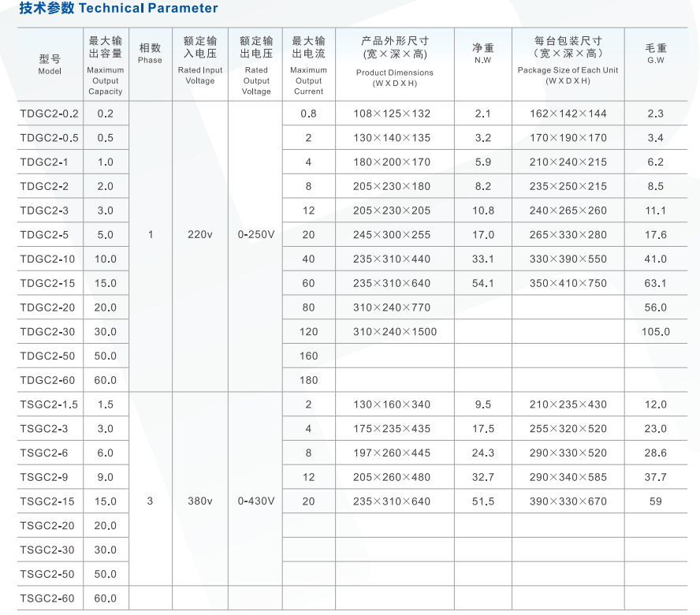Viewport: 700px width, 615px height.
Task: Select model cell 'TSGC2-60'
Action: coord(47,598)
